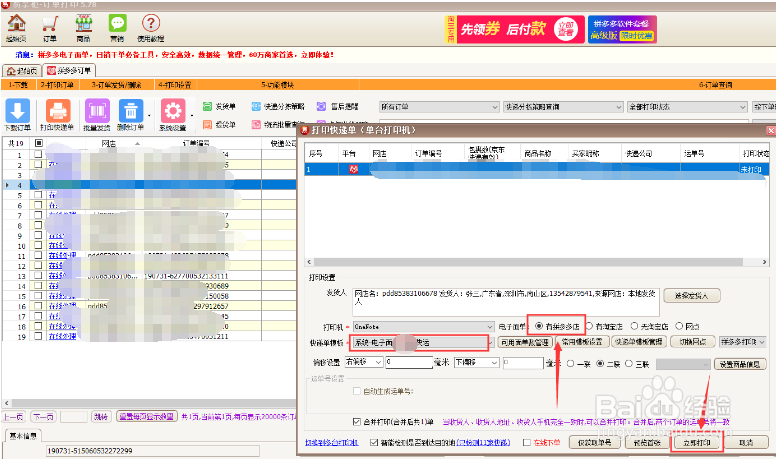Click the 拼多多软件套餐 blue banner
The height and width of the screenshot is (459, 776).
(x=623, y=29)
